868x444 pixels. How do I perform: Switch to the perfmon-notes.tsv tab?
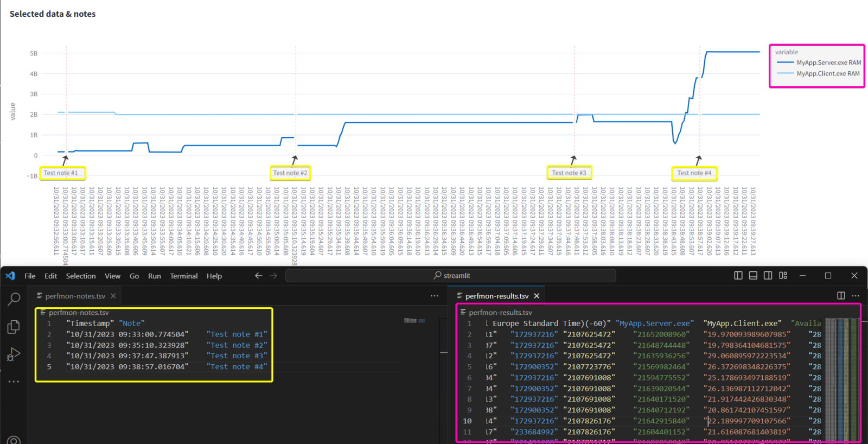75,296
